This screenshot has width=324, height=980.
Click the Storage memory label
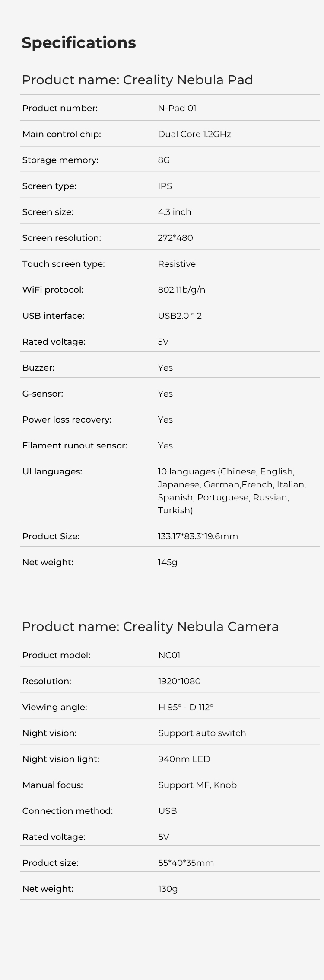pyautogui.click(x=60, y=160)
